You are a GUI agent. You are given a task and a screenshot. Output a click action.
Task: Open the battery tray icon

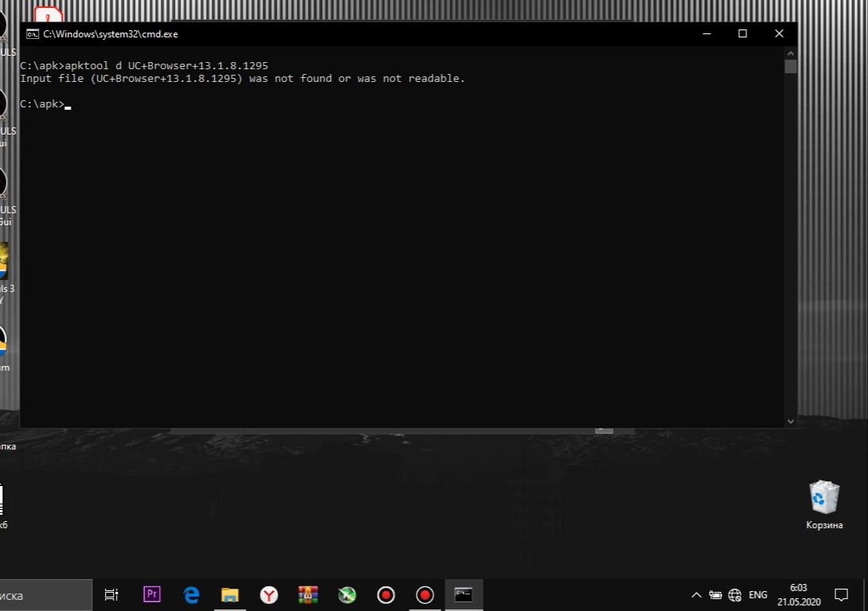(x=715, y=595)
